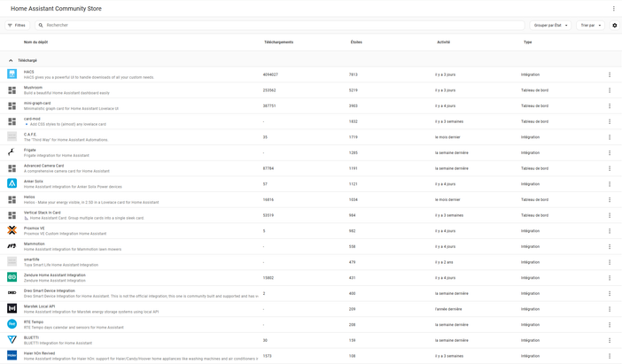Click the Anker Solix logo icon
This screenshot has width=622, height=364.
(12, 183)
